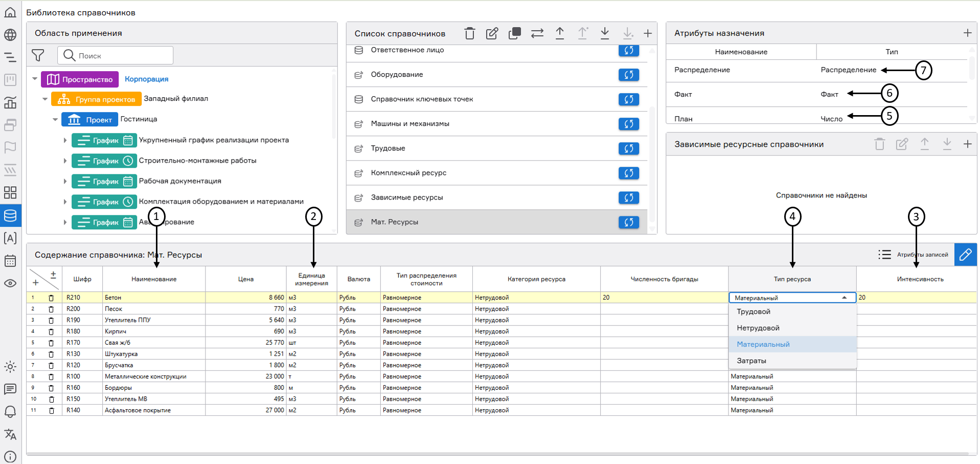Click the blue pencil edit button
The width and height of the screenshot is (980, 464).
click(x=965, y=255)
